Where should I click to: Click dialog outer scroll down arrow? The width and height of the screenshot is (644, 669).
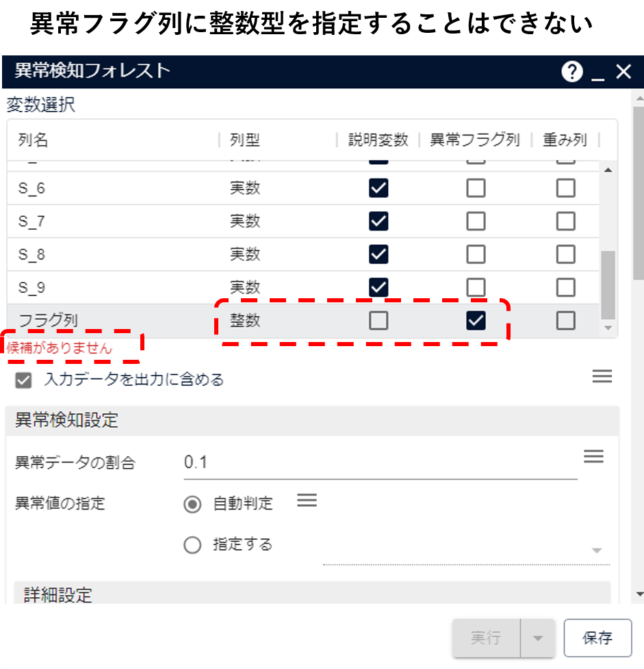pyautogui.click(x=639, y=594)
